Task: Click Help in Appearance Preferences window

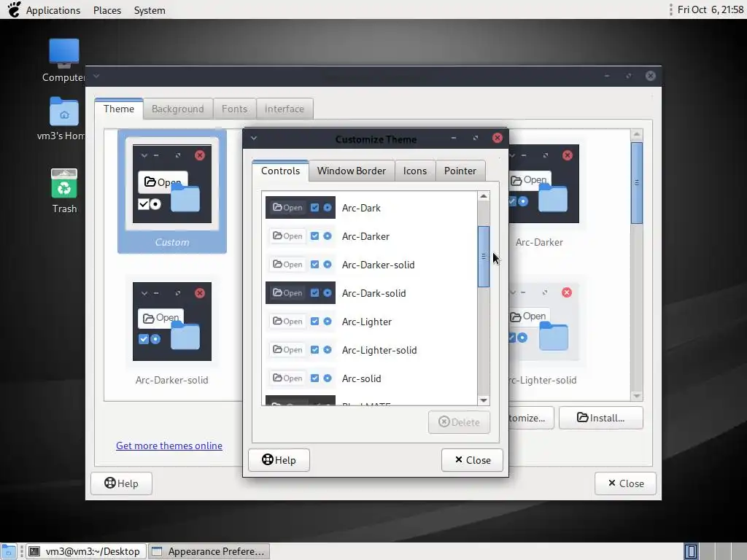Action: click(x=121, y=483)
